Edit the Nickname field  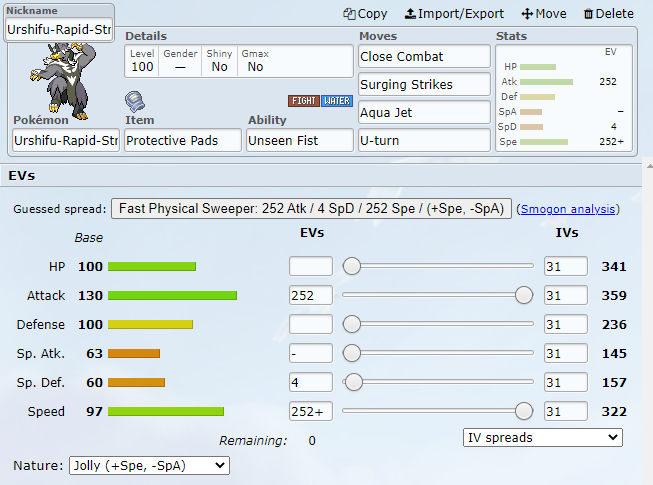[59, 29]
